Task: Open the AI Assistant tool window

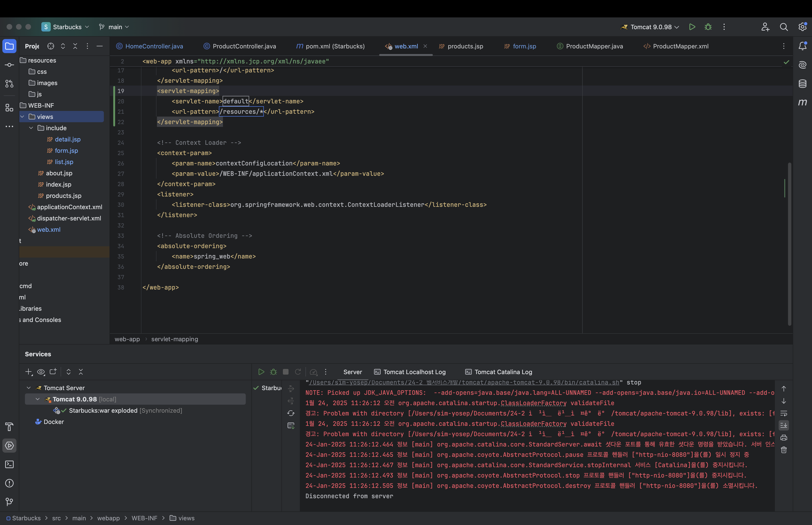Action: pyautogui.click(x=802, y=65)
